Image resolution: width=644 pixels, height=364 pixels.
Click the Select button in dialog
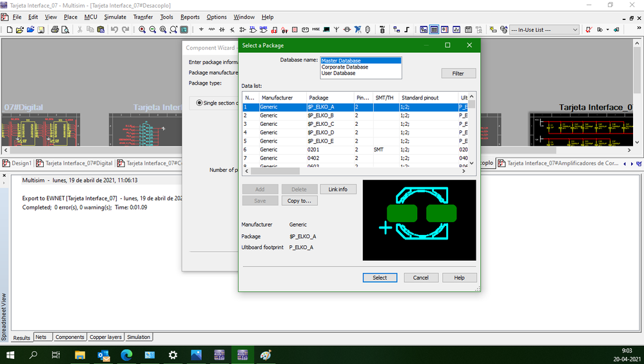[x=380, y=278]
